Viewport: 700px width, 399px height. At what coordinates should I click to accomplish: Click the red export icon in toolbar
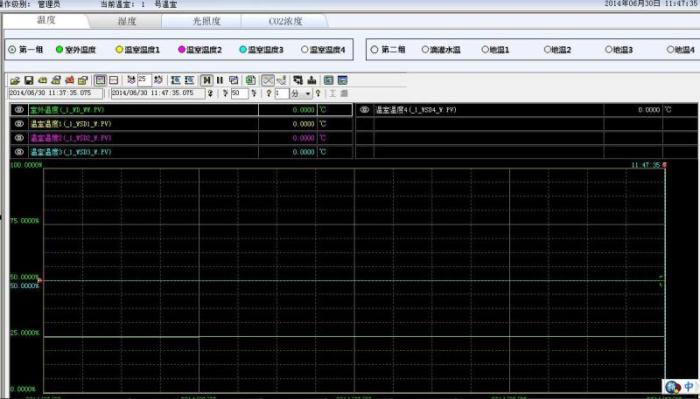coord(69,80)
